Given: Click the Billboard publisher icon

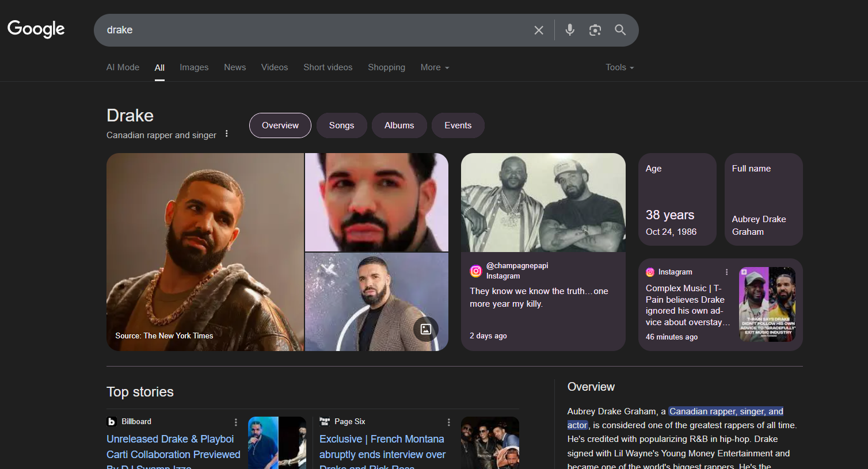Looking at the screenshot, I should point(112,422).
